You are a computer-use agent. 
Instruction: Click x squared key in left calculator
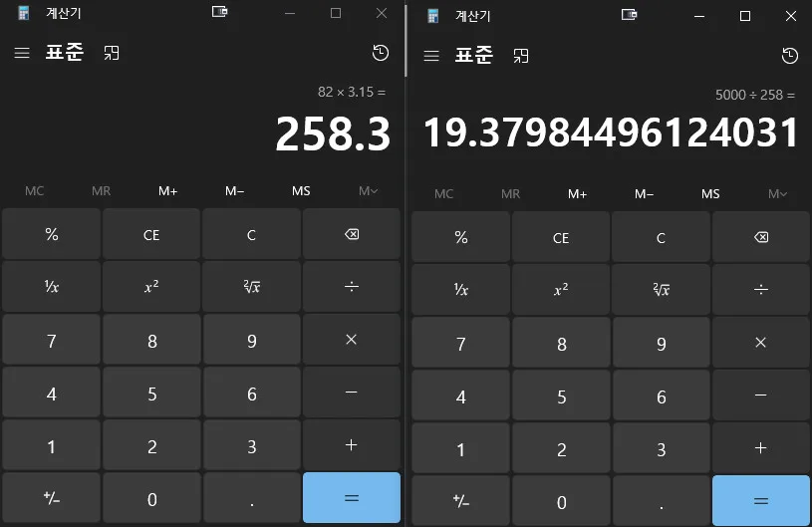151,287
